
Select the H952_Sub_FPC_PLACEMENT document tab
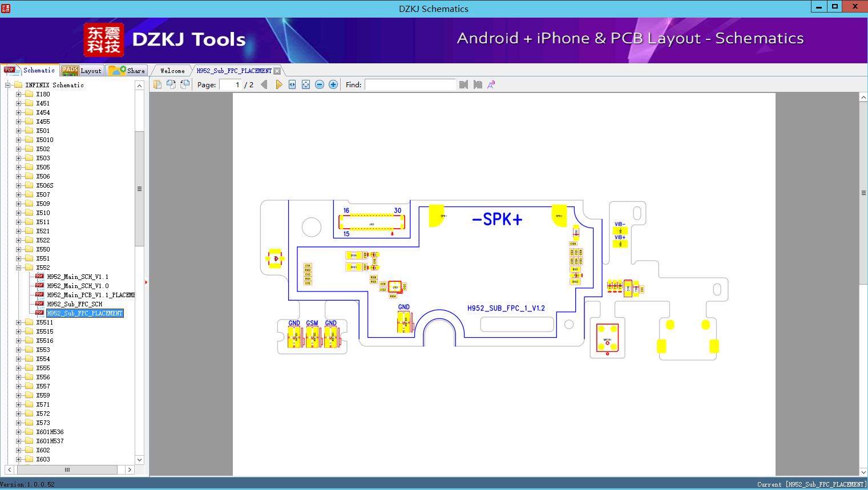pyautogui.click(x=234, y=71)
